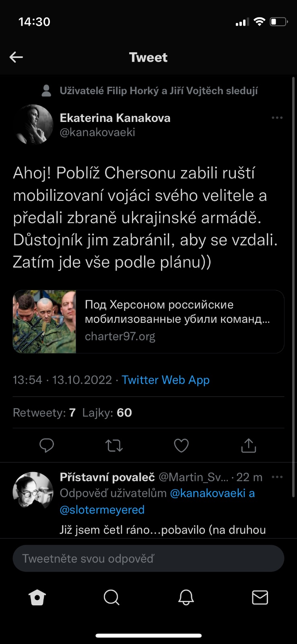Tap the share upload icon
The width and height of the screenshot is (297, 644).
click(248, 446)
